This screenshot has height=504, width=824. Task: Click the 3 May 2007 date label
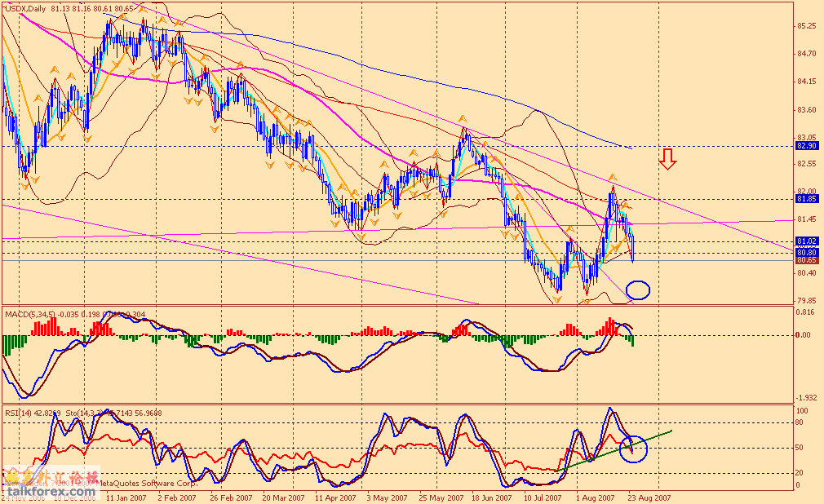click(387, 497)
